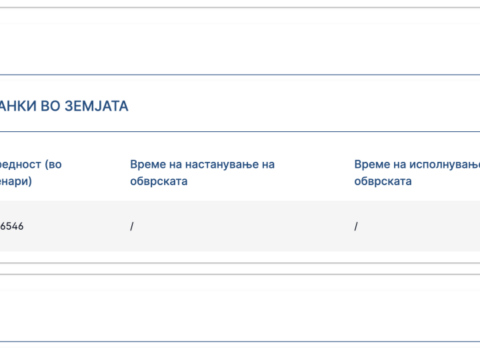Click the empty white panel below the table
The width and height of the screenshot is (480, 363).
pos(240,307)
